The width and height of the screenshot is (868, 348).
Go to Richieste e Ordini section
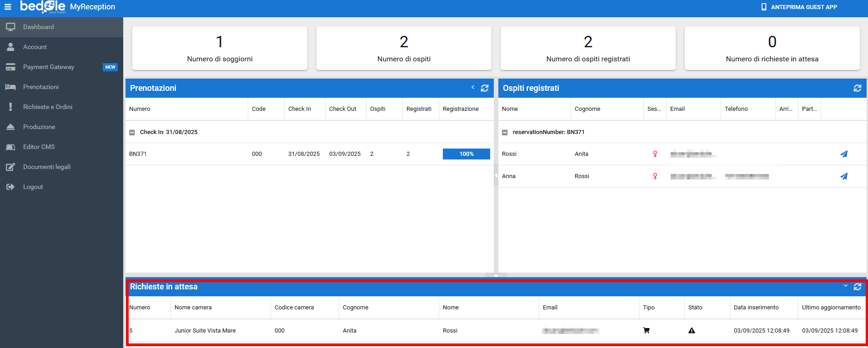click(48, 107)
